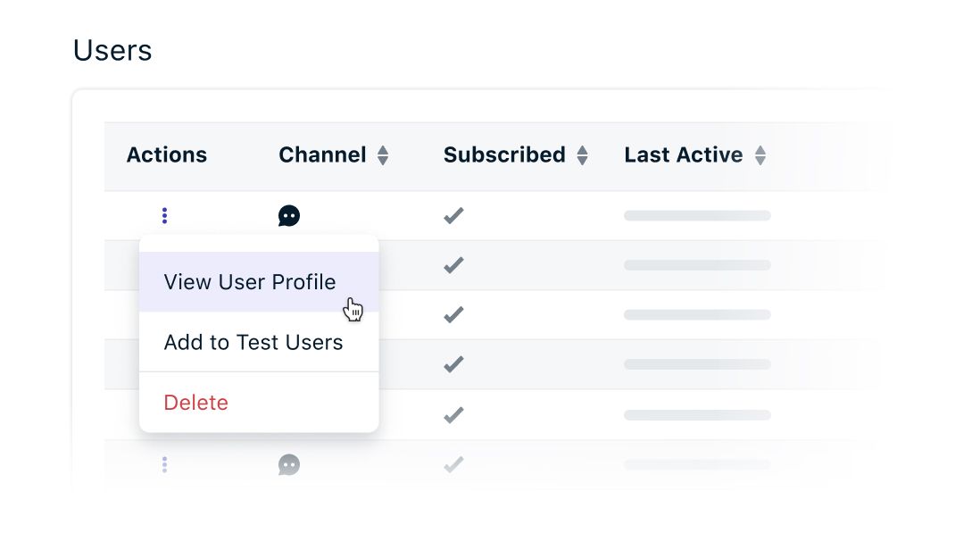Choose Add to Test Users option
This screenshot has height=550, width=980.
pyautogui.click(x=259, y=342)
